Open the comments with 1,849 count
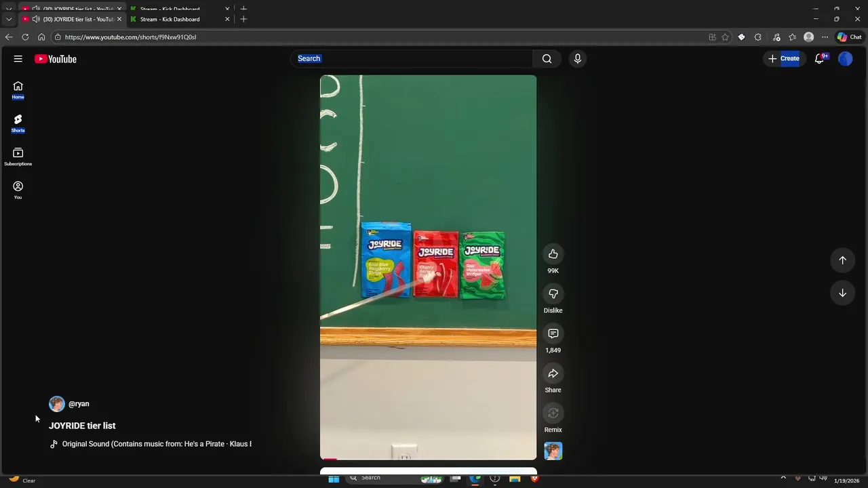The width and height of the screenshot is (868, 488). (x=553, y=333)
